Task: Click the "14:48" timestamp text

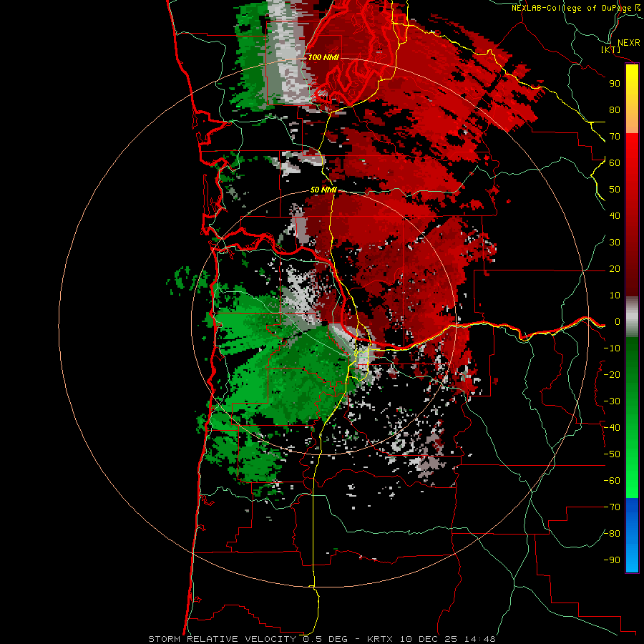Action: (480, 639)
